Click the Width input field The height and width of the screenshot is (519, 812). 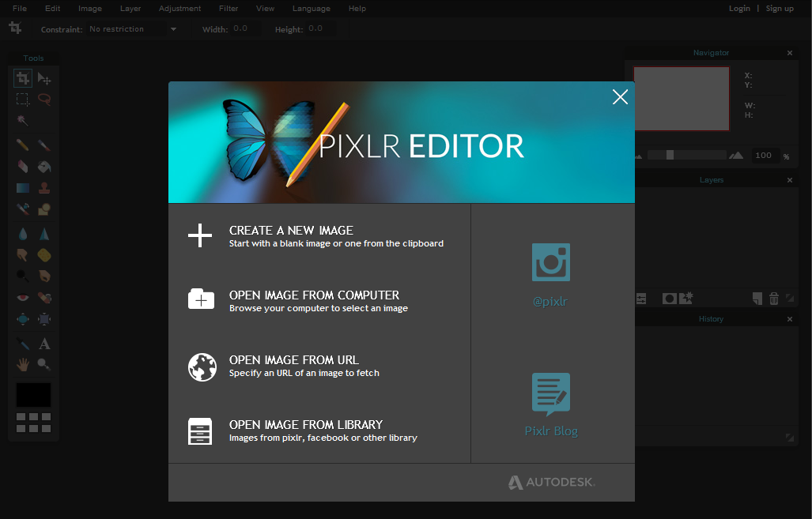click(245, 28)
